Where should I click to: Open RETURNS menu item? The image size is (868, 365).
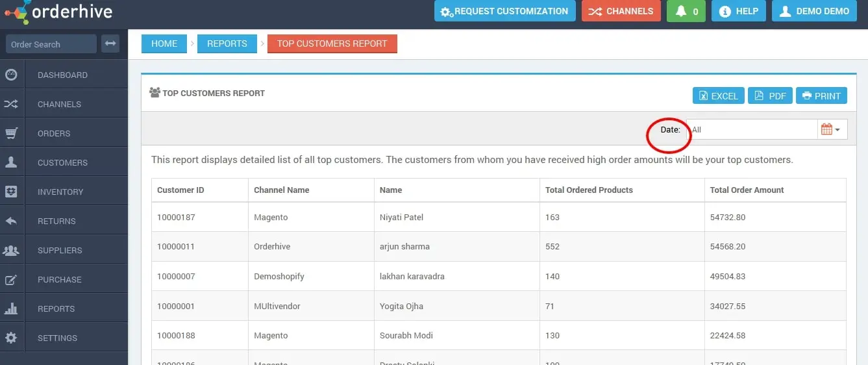(x=56, y=221)
